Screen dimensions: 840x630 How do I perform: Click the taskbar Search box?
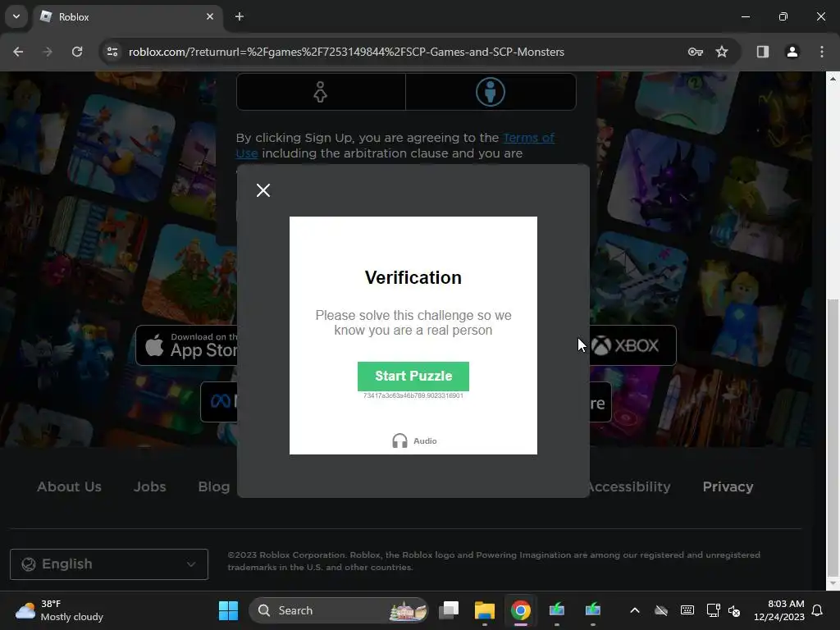tap(339, 610)
